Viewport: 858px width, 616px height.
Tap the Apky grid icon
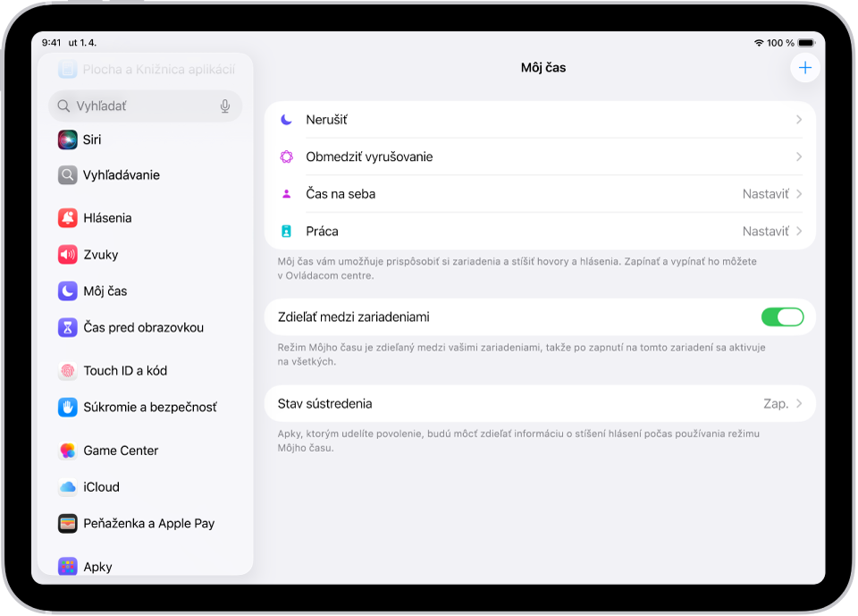click(x=67, y=566)
